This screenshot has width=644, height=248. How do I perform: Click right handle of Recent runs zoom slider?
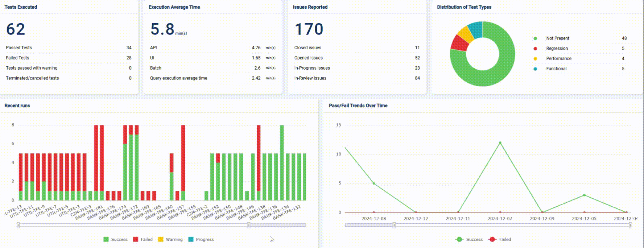click(x=249, y=225)
